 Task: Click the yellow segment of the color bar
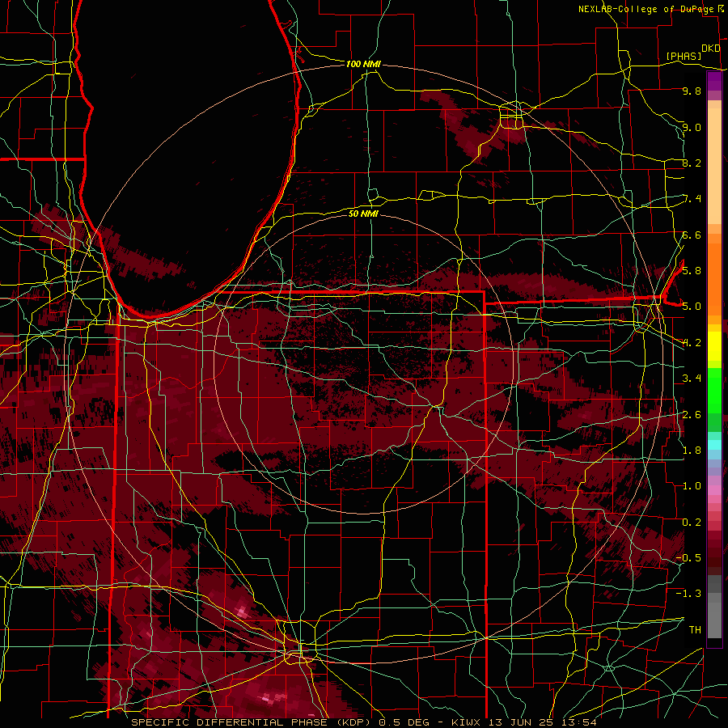click(714, 346)
